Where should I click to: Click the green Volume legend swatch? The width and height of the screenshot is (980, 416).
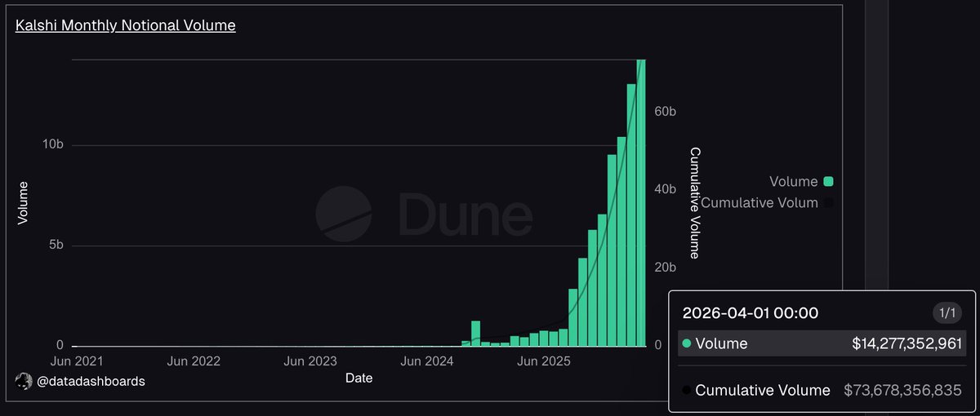point(829,182)
